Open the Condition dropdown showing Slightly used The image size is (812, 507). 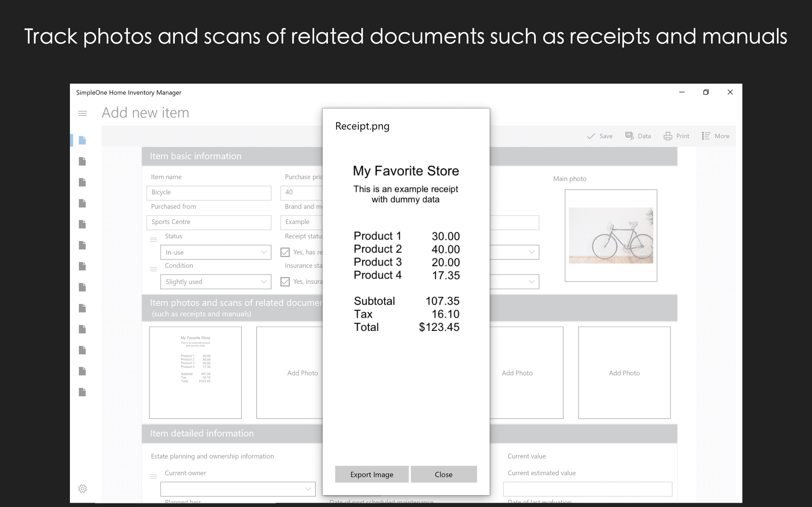pos(215,282)
